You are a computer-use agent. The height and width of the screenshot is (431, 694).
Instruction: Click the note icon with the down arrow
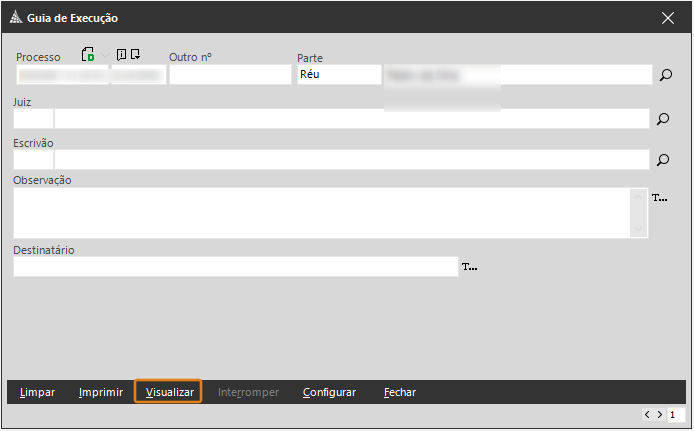pyautogui.click(x=135, y=54)
